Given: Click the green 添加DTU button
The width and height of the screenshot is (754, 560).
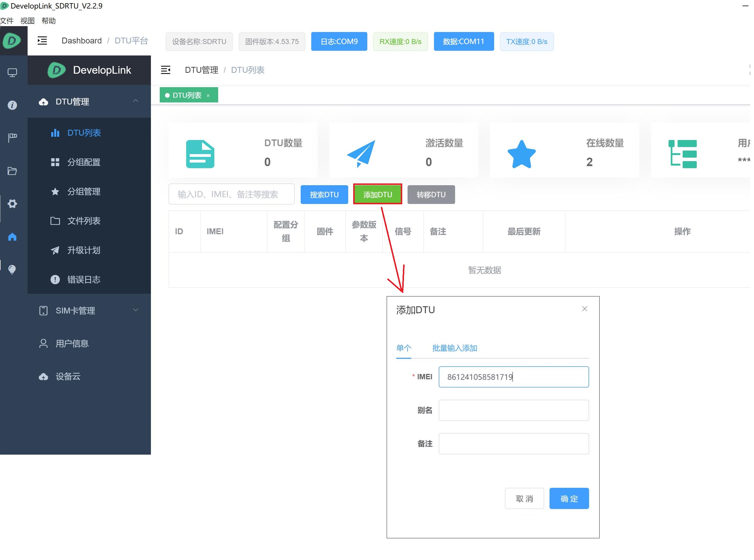Looking at the screenshot, I should coord(378,195).
